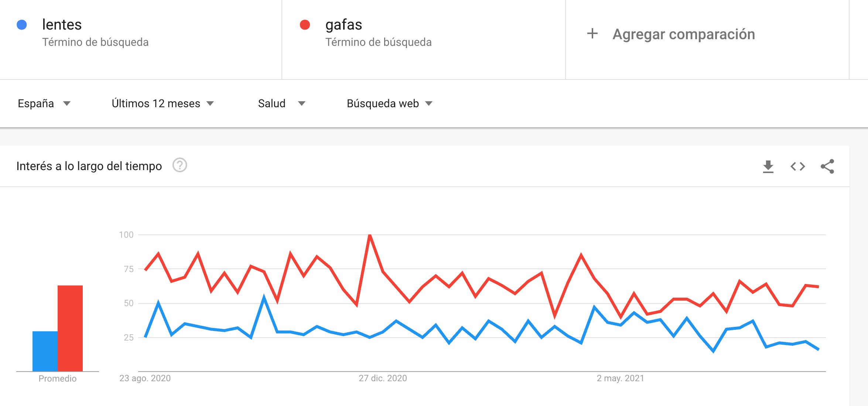Viewport: 868px width, 406px height.
Task: Click the 27 dic. 2020 axis label
Action: 383,378
